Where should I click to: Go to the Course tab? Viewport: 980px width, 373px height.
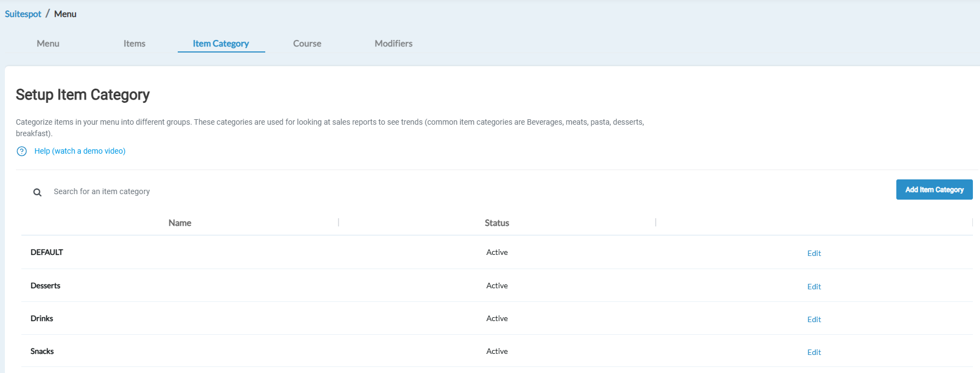tap(307, 44)
